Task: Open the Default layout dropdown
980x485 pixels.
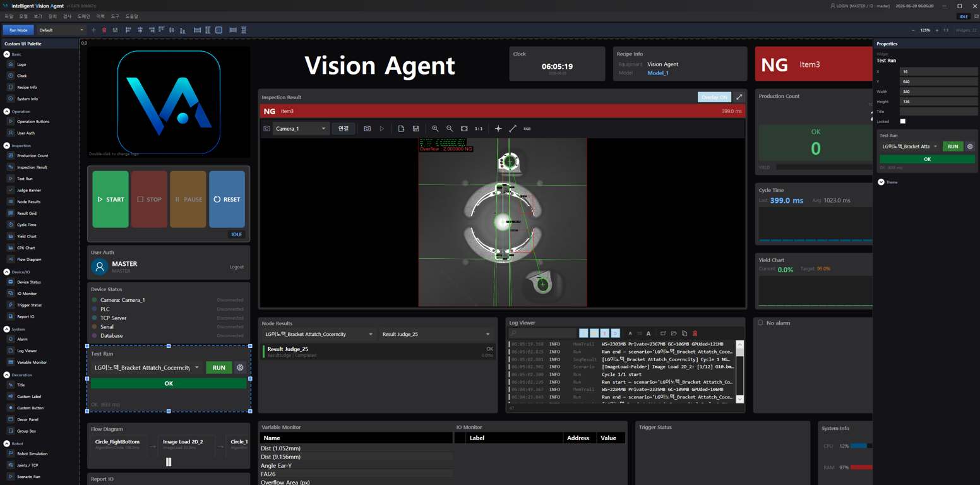Action: (61, 30)
